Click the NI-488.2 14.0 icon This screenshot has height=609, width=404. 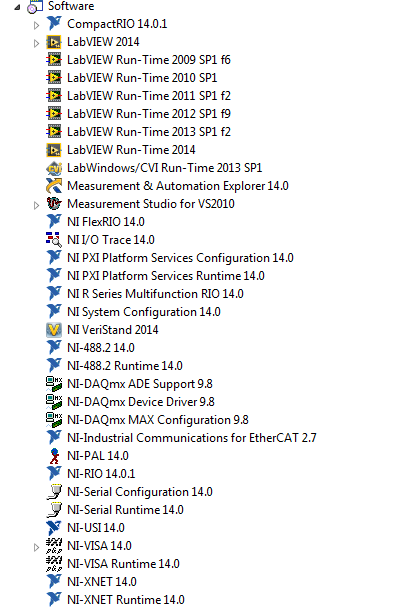pyautogui.click(x=54, y=348)
